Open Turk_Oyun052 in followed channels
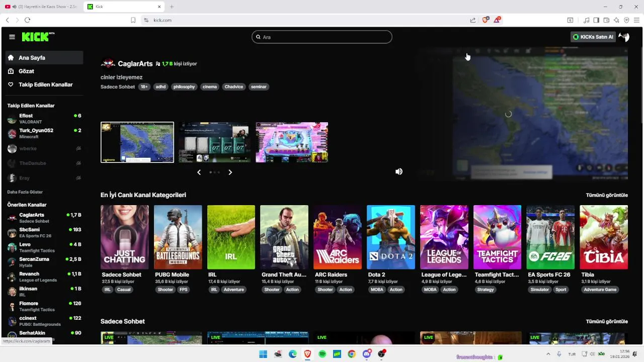 [44, 133]
